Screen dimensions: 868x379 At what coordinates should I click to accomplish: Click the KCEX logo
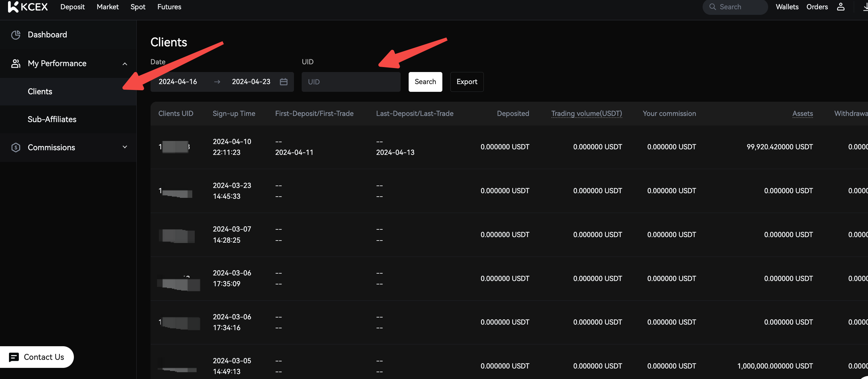tap(28, 7)
